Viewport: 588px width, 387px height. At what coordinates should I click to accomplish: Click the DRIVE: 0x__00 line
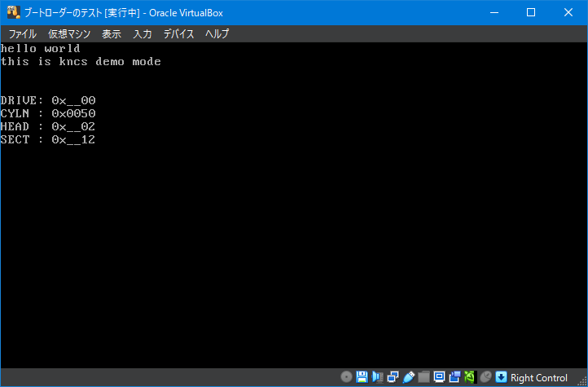pos(48,100)
